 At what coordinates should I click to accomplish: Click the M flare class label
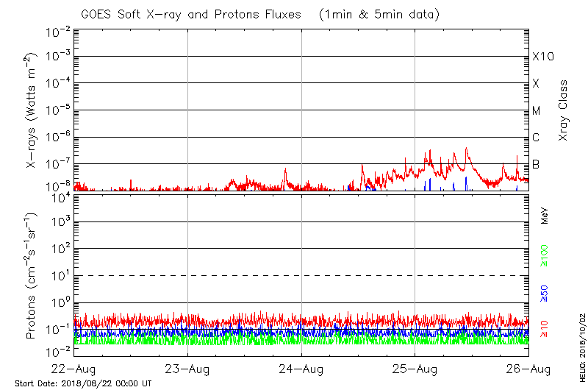tap(537, 110)
